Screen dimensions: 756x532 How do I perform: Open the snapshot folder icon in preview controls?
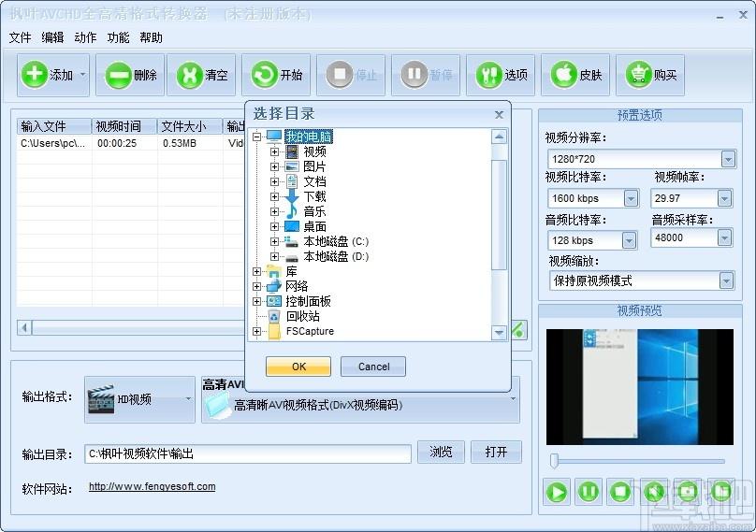(x=720, y=492)
